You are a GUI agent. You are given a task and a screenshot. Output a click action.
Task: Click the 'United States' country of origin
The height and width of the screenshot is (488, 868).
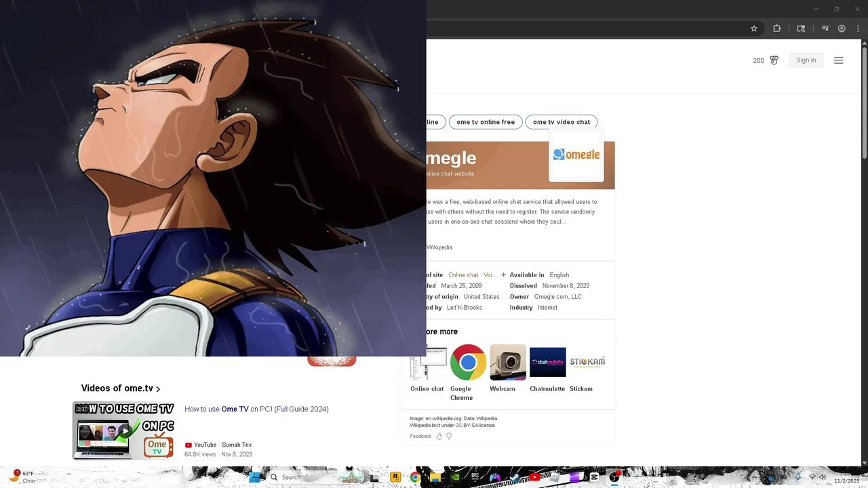(x=481, y=297)
